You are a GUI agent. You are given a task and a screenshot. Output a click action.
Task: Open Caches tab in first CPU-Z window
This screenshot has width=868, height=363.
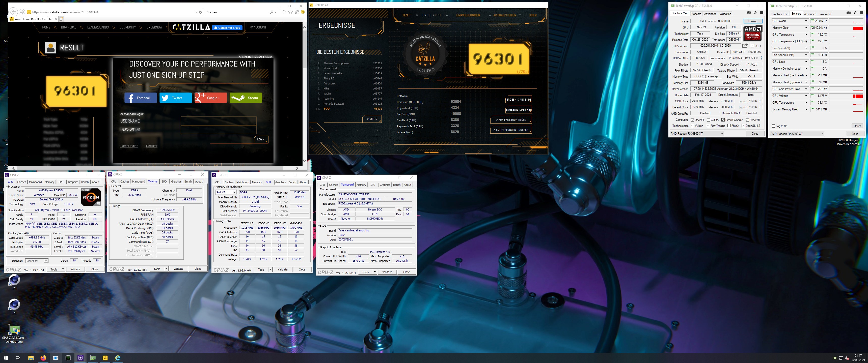[x=21, y=182]
